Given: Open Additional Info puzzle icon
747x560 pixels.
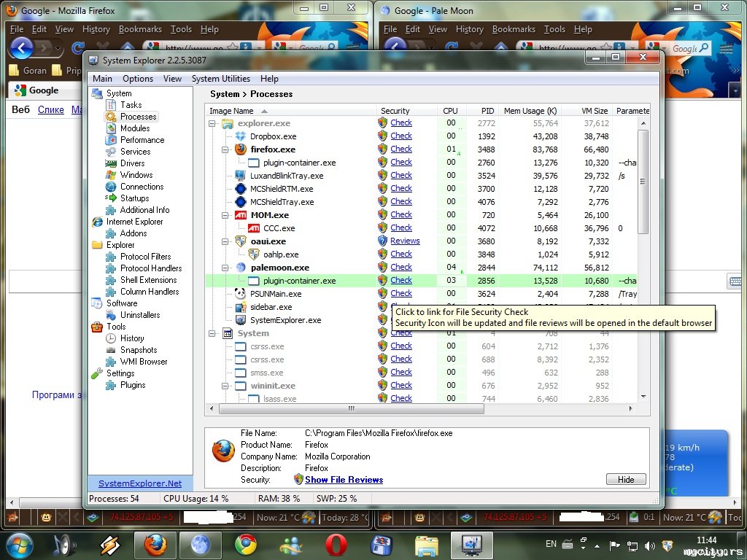Looking at the screenshot, I should tap(111, 210).
